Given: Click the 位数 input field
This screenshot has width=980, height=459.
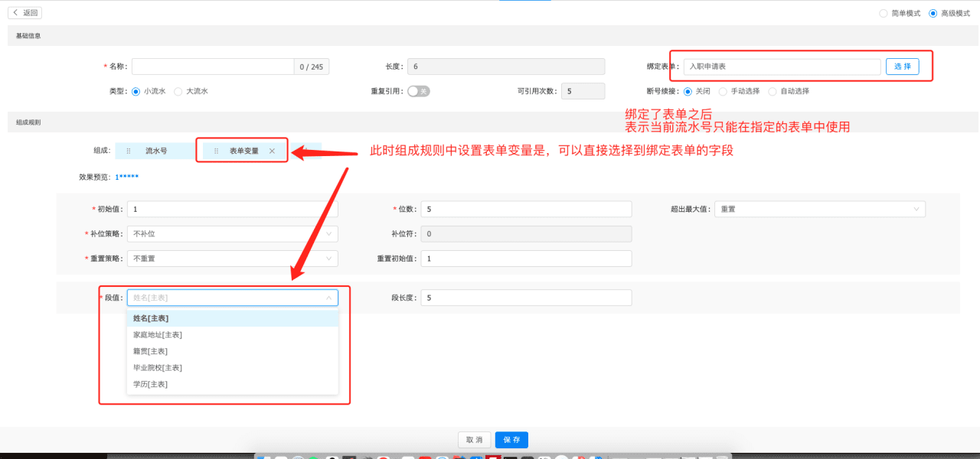Looking at the screenshot, I should (x=526, y=209).
